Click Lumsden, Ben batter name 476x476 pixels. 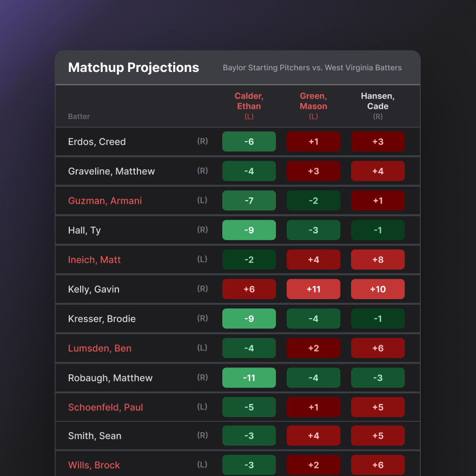(100, 348)
